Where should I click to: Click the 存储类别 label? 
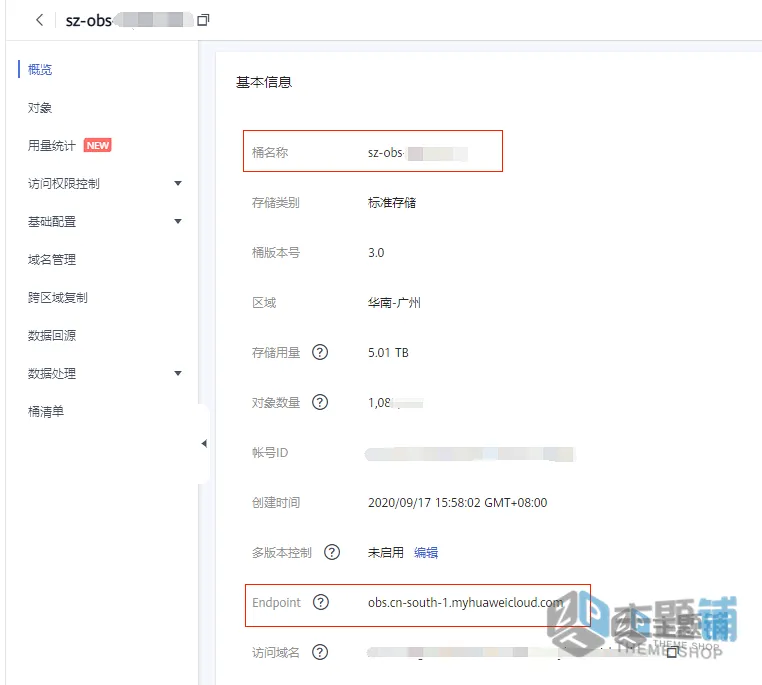pos(276,203)
